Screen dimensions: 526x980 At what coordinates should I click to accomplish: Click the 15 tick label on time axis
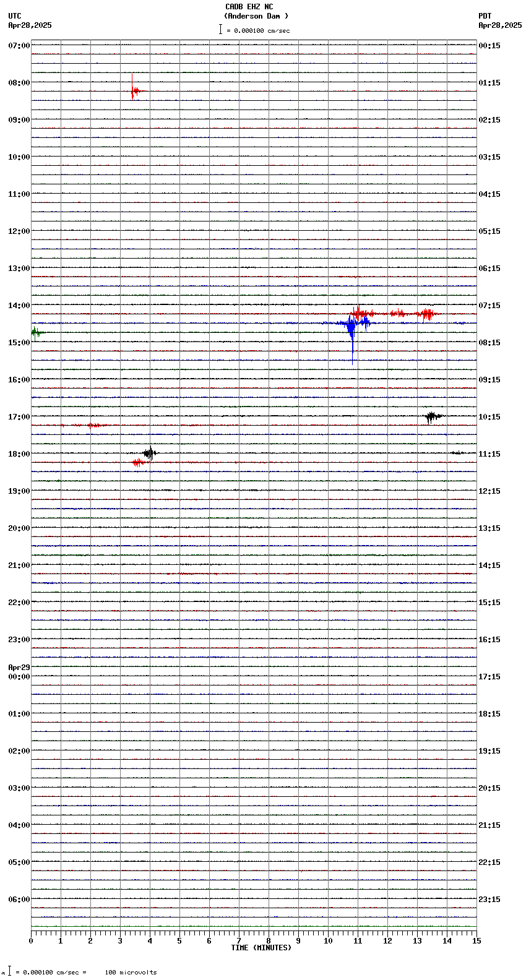click(476, 941)
